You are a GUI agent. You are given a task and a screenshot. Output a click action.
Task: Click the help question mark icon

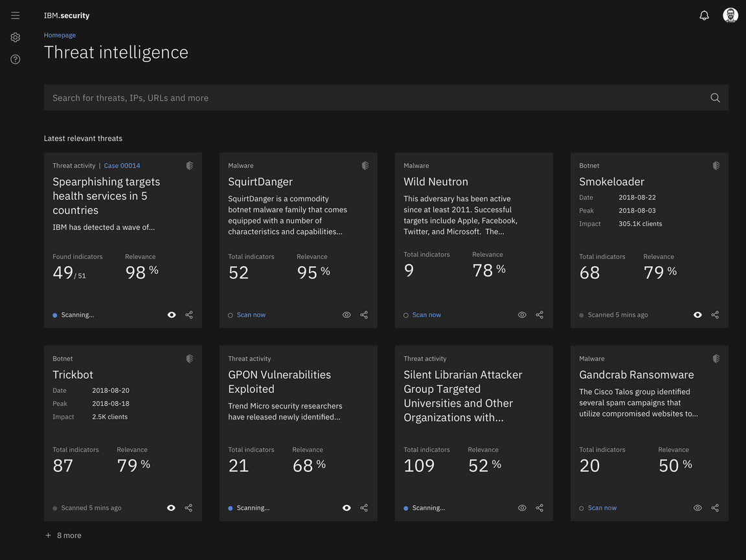(16, 60)
